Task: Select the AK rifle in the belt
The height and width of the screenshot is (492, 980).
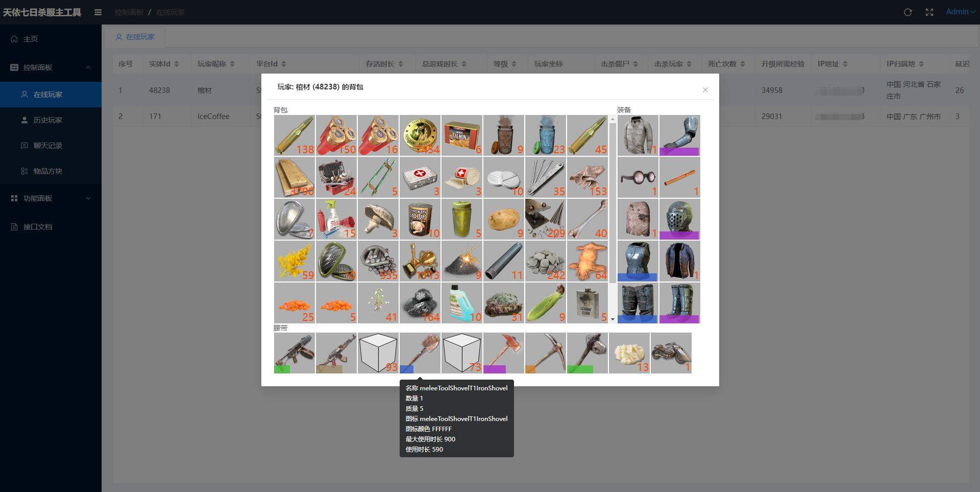Action: [336, 353]
